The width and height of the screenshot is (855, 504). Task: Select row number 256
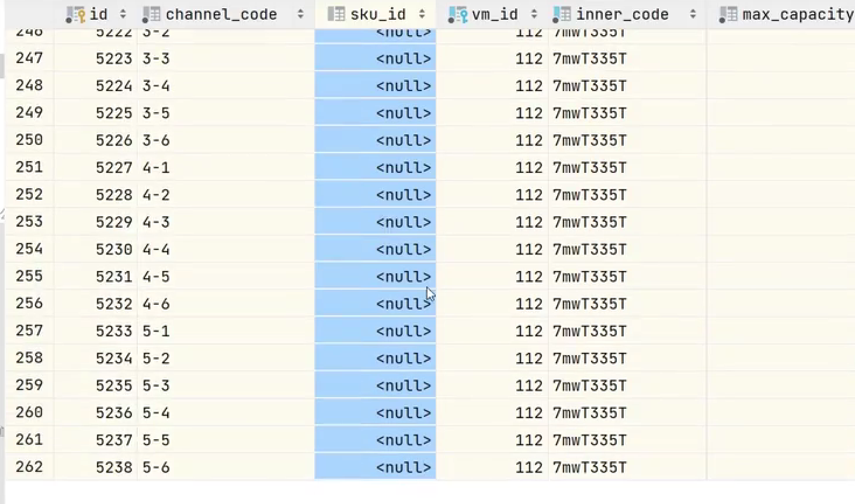point(29,304)
